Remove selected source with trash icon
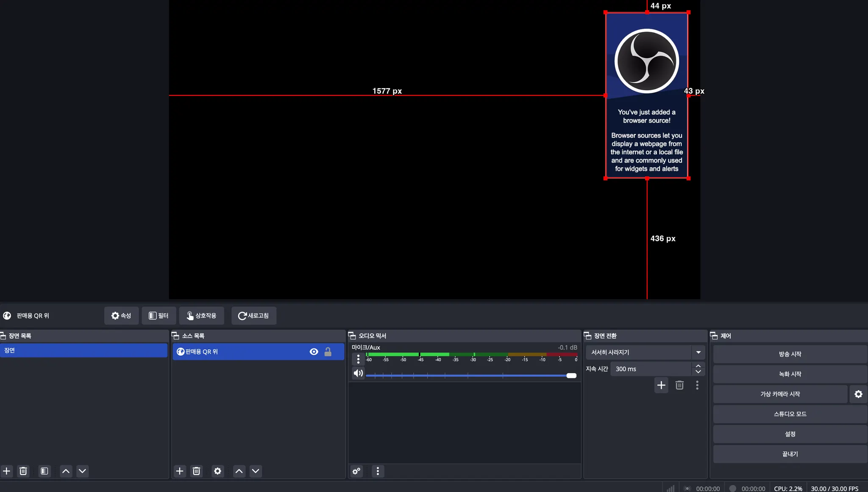This screenshot has width=868, height=492. (196, 471)
